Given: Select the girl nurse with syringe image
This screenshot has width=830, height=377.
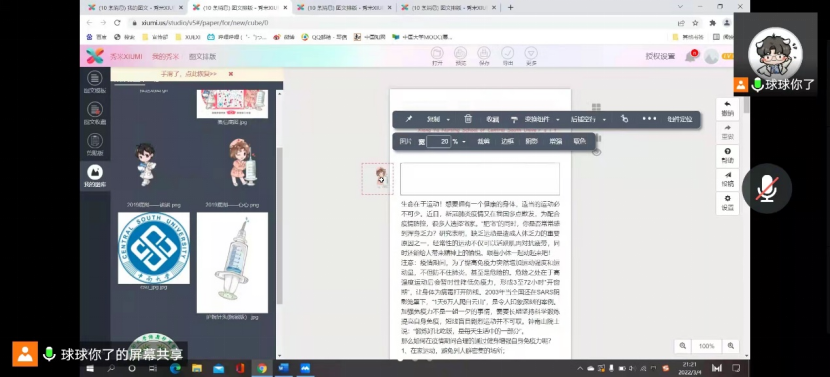Looking at the screenshot, I should tap(242, 163).
